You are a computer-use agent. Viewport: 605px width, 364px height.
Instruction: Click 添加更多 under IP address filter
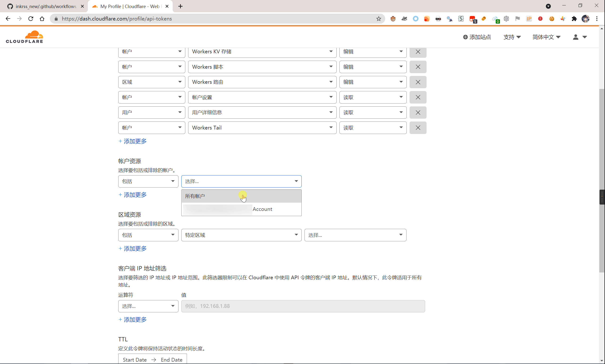click(x=132, y=320)
